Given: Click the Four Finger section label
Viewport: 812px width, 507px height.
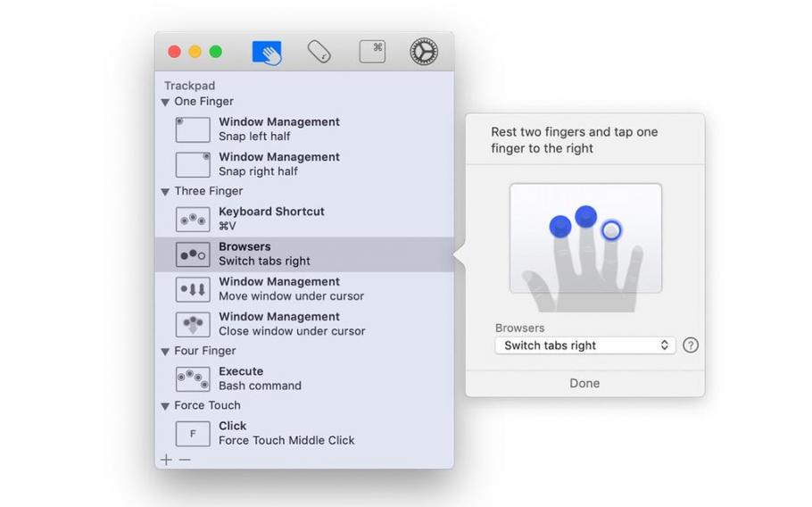Looking at the screenshot, I should [204, 351].
